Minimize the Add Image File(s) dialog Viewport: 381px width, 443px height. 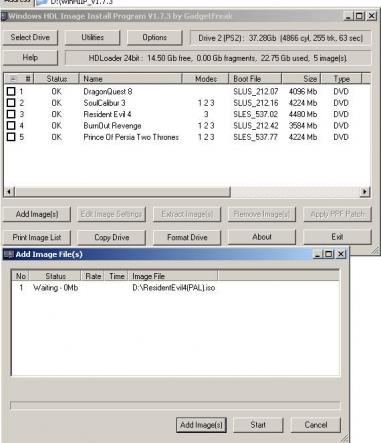[318, 254]
